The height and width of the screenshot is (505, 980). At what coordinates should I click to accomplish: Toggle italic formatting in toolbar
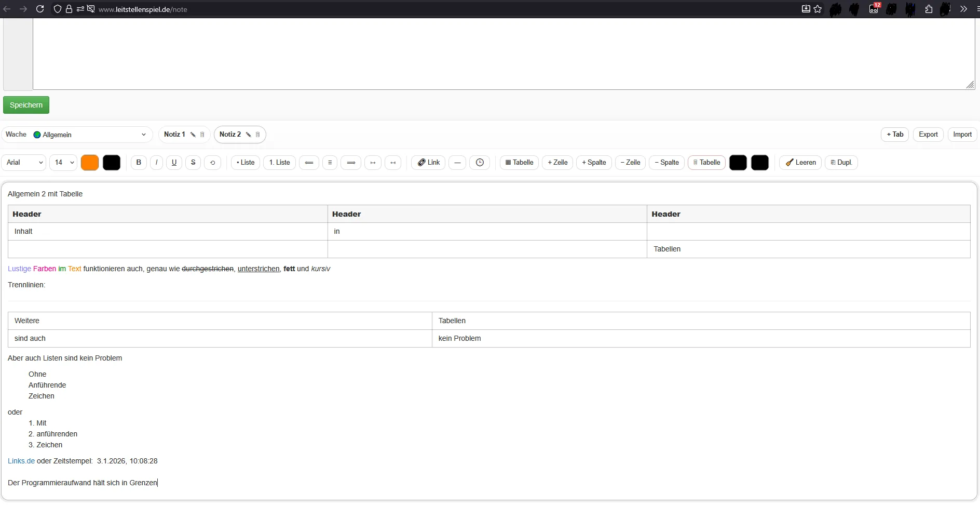156,163
